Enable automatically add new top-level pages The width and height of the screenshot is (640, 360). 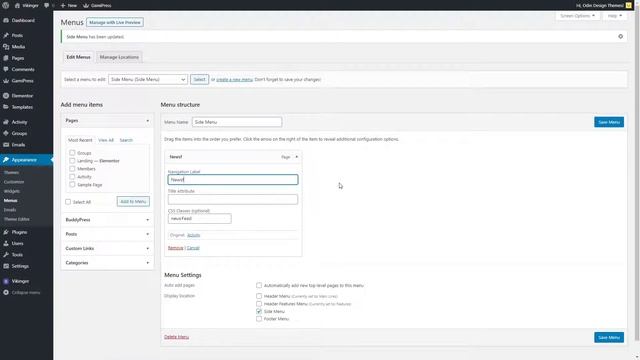(x=259, y=285)
